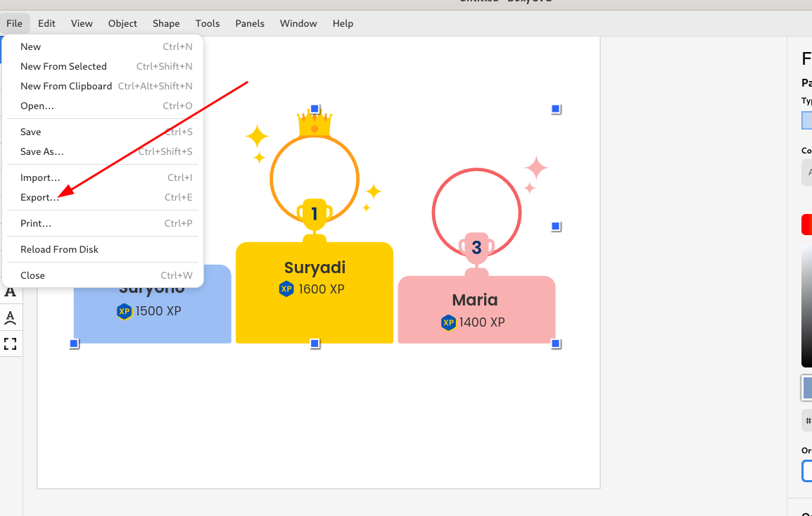Open the Tools menu
Viewport: 812px width, 516px height.
click(x=207, y=23)
